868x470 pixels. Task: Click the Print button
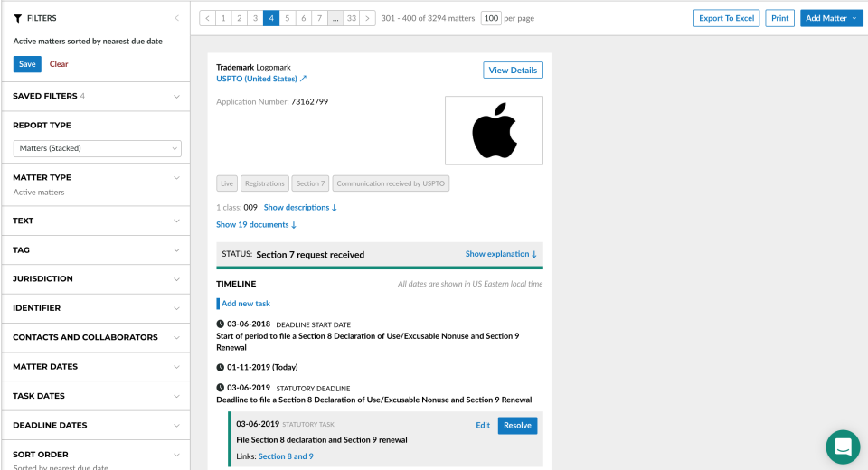[x=779, y=18]
